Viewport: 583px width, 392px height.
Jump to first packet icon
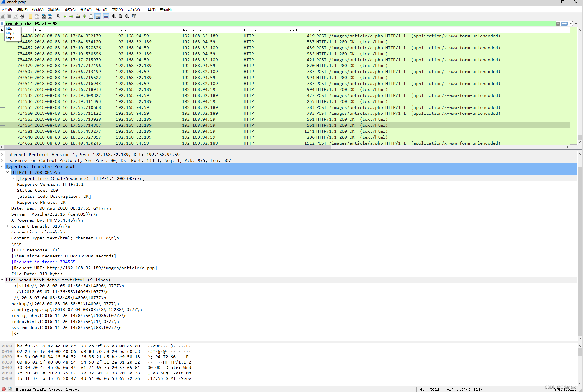[84, 16]
